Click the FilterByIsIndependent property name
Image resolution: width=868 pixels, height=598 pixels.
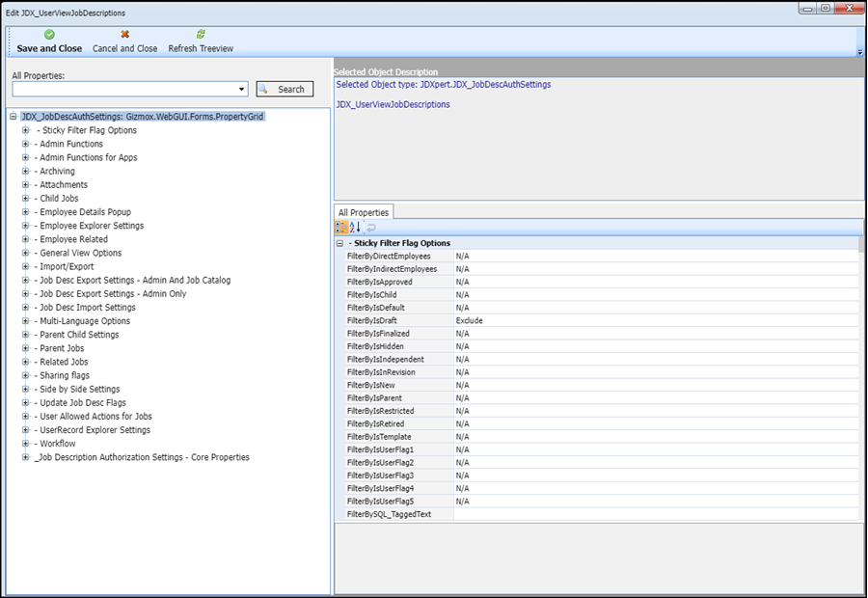[x=386, y=360]
